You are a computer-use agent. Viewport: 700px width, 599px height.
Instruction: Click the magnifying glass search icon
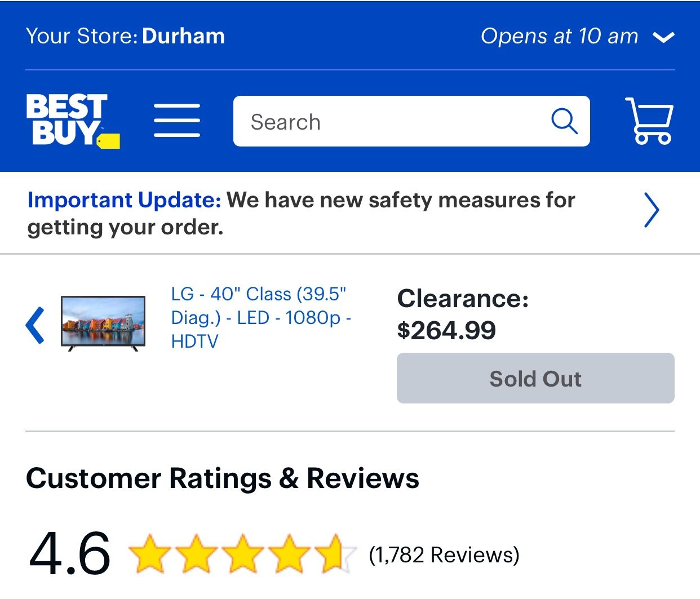coord(564,121)
